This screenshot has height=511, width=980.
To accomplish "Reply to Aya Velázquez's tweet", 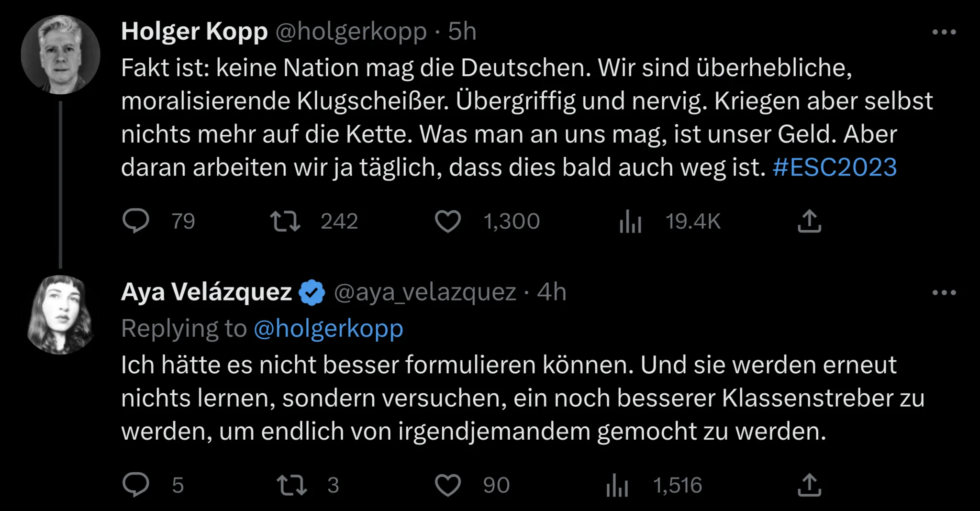I will [x=136, y=485].
